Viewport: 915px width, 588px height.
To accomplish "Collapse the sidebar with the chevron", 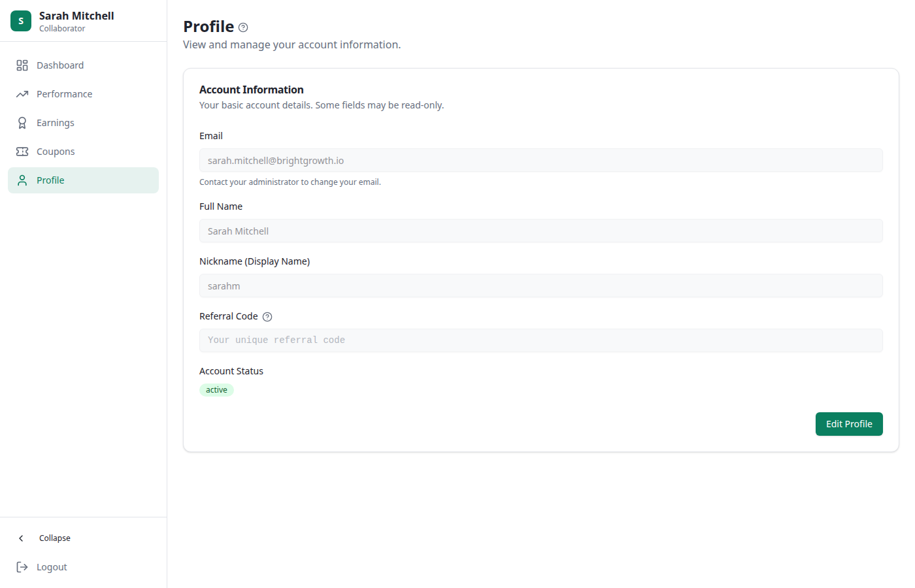I will click(x=22, y=538).
